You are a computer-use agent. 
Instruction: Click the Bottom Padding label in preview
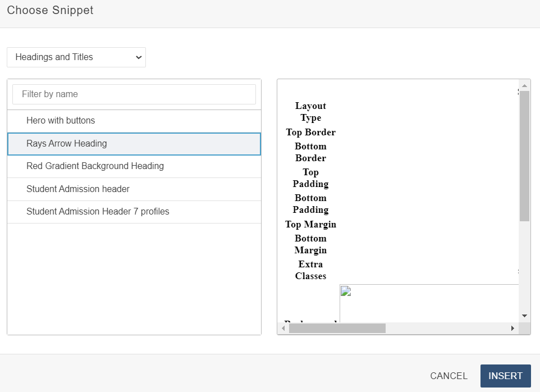[x=310, y=204]
